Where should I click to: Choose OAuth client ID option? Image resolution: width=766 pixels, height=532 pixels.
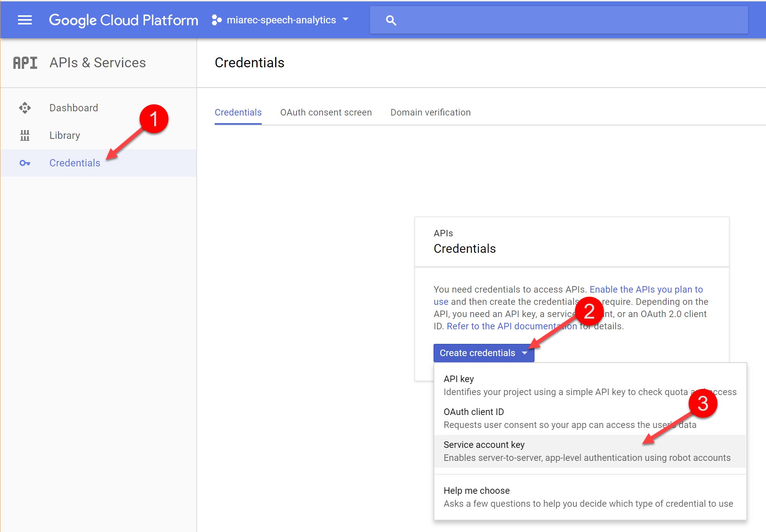tap(590, 418)
